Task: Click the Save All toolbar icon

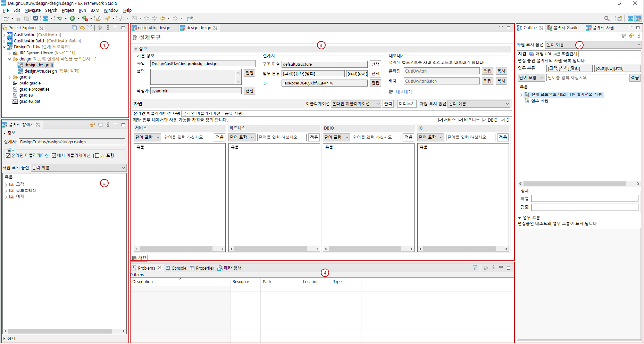Action: click(26, 18)
